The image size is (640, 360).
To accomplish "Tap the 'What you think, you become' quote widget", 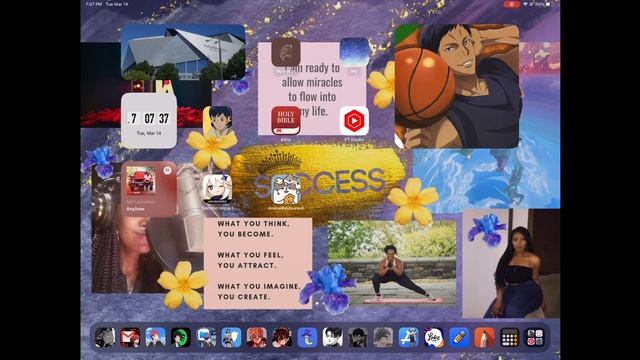I will point(258,263).
